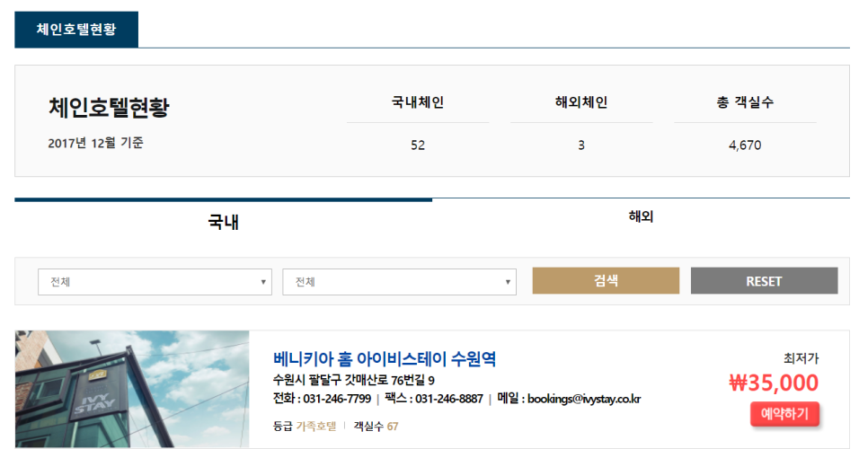Click the 총 객실수 column heading
This screenshot has height=449, width=868.
(745, 102)
